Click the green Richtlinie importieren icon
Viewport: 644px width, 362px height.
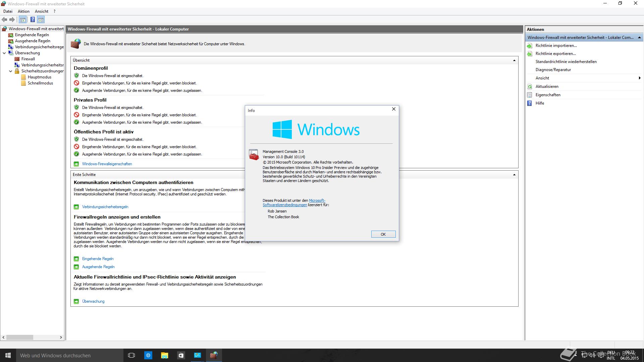(530, 46)
